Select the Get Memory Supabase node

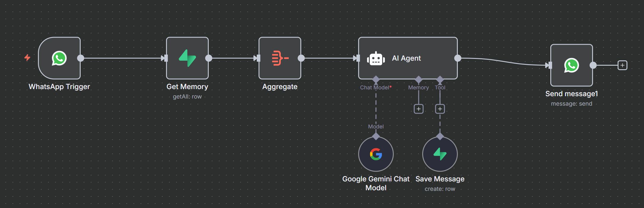point(187,58)
